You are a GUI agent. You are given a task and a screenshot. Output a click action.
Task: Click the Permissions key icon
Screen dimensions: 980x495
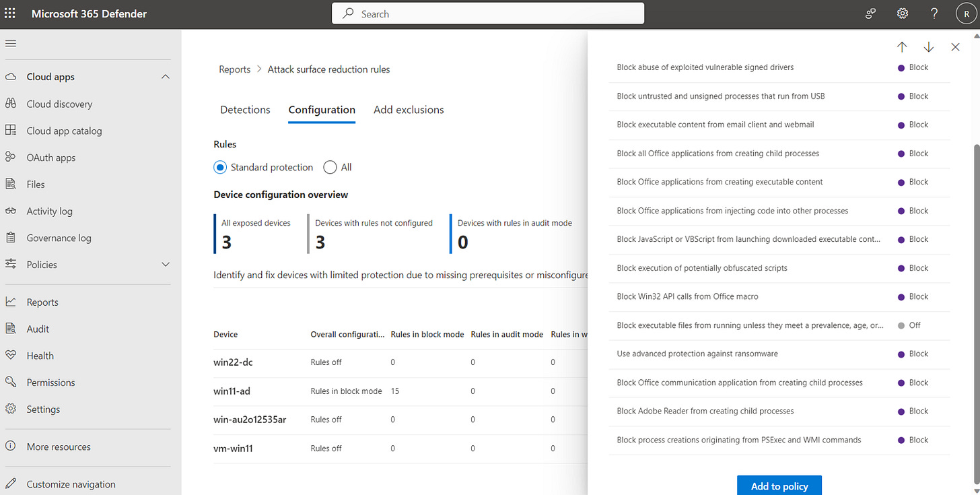click(x=10, y=382)
